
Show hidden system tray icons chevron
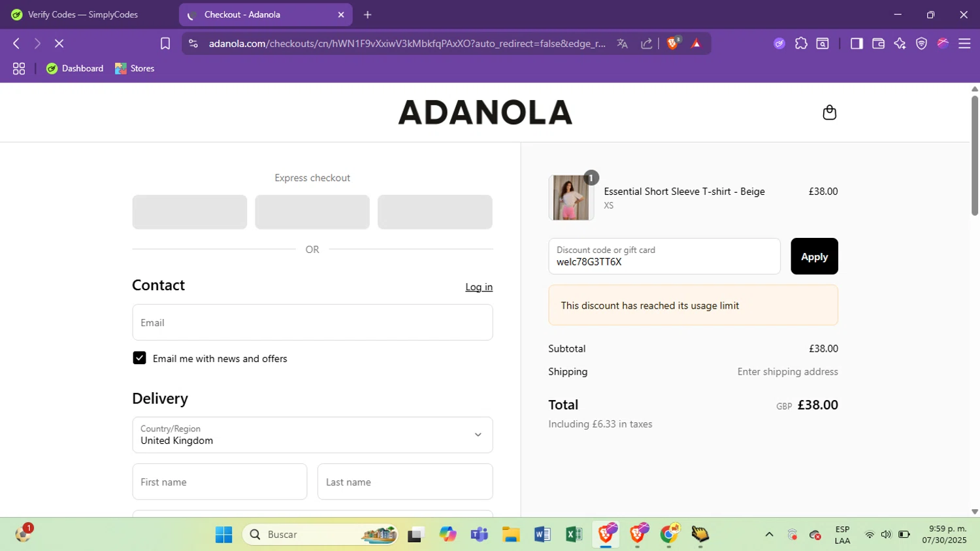coord(769,535)
